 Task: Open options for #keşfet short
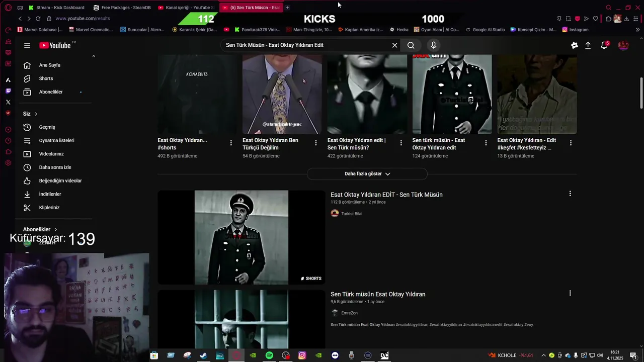[571, 143]
